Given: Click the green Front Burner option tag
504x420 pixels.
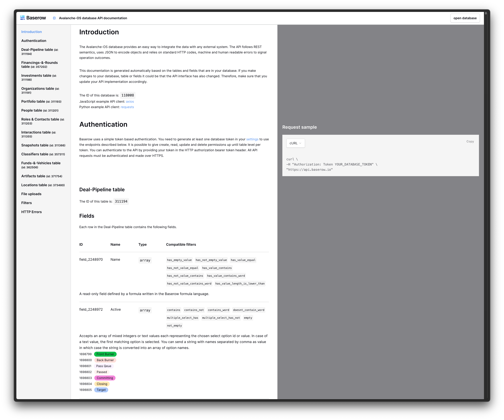Looking at the screenshot, I should point(105,354).
